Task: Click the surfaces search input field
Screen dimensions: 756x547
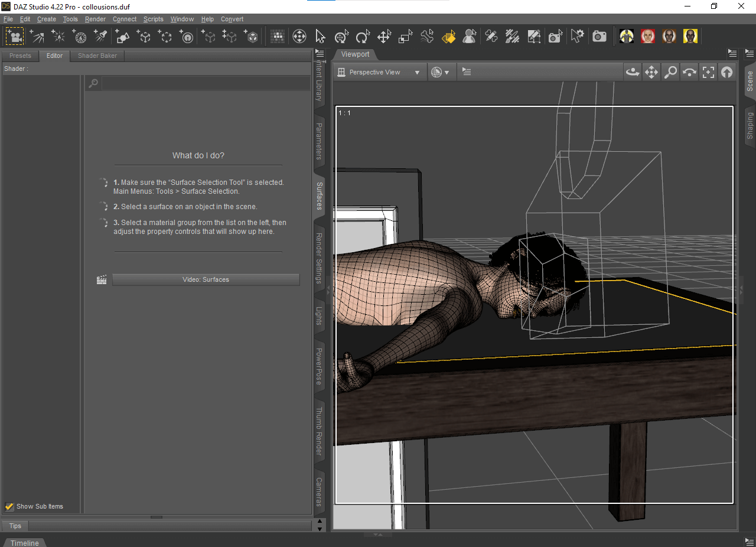Action: tap(206, 83)
